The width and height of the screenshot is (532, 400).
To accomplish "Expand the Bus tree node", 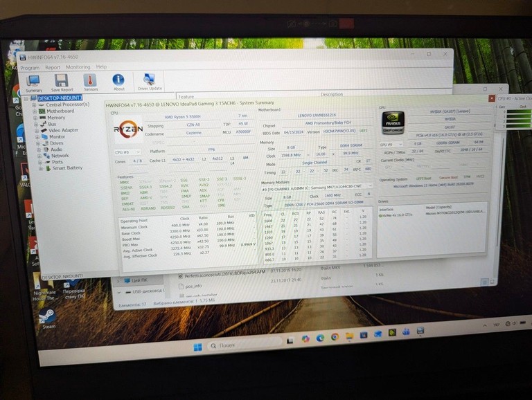I will pyautogui.click(x=36, y=125).
